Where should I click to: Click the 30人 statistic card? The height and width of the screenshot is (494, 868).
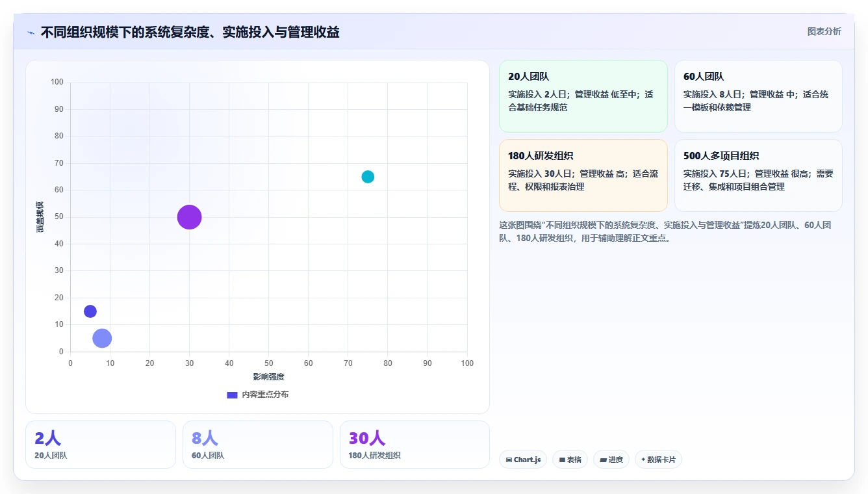coord(415,445)
